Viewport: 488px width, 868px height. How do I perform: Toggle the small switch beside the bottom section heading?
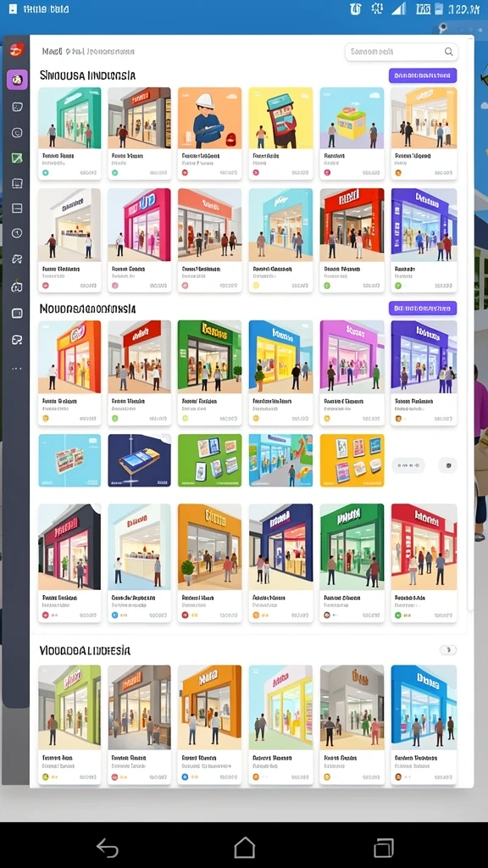pyautogui.click(x=448, y=650)
